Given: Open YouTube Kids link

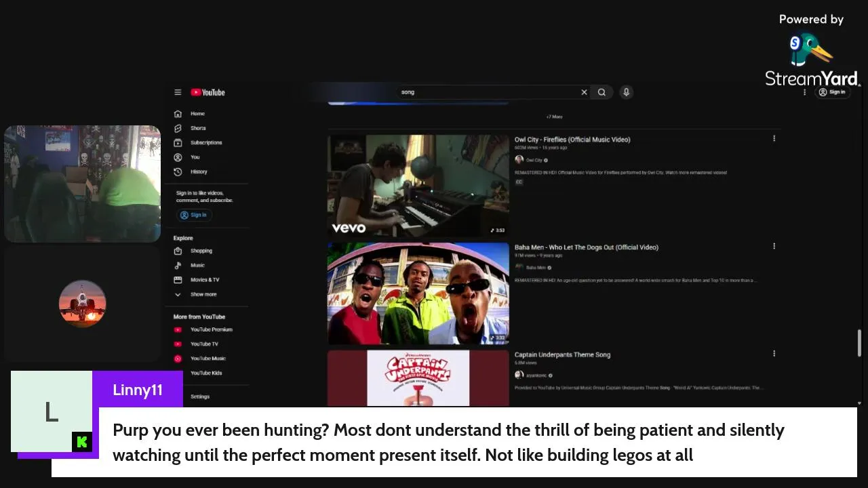Looking at the screenshot, I should point(208,373).
